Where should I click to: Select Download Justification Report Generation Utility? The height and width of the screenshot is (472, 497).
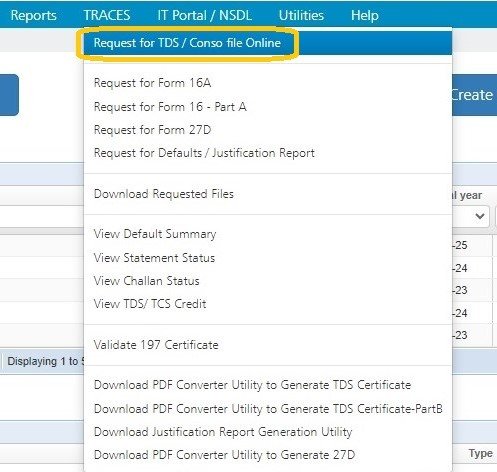(223, 432)
